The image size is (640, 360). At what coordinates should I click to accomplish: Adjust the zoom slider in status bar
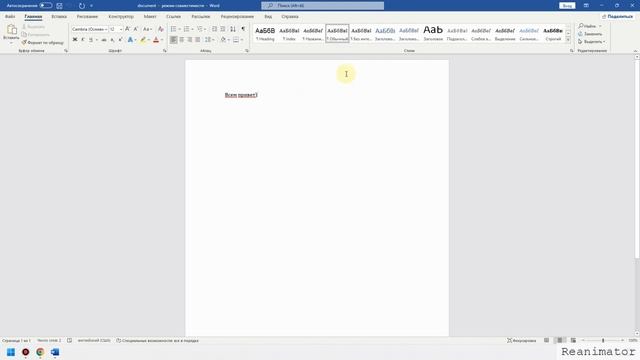click(603, 340)
